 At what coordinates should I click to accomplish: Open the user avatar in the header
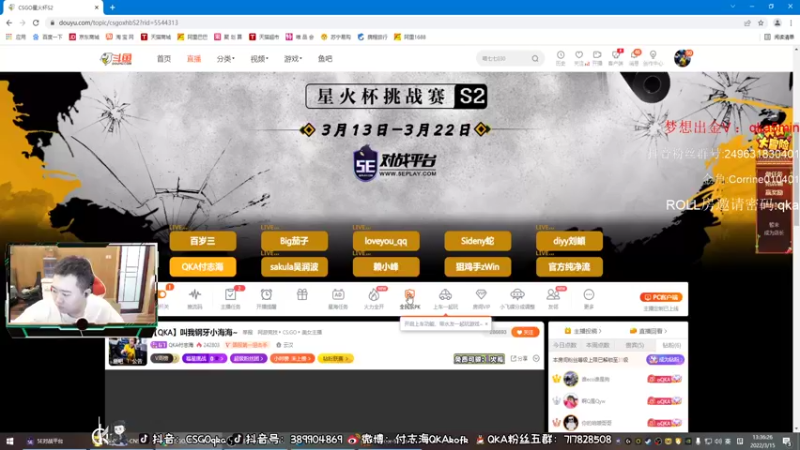682,58
